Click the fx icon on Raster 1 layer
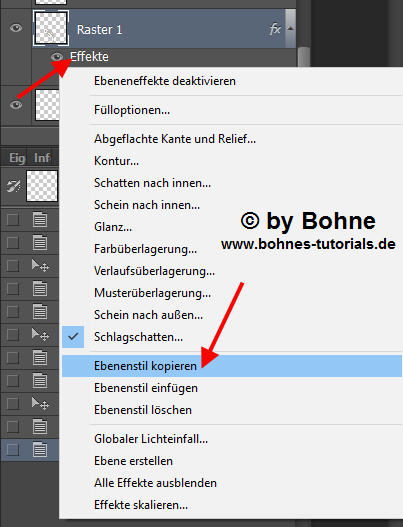Screen dimensions: 403x527 [275, 29]
